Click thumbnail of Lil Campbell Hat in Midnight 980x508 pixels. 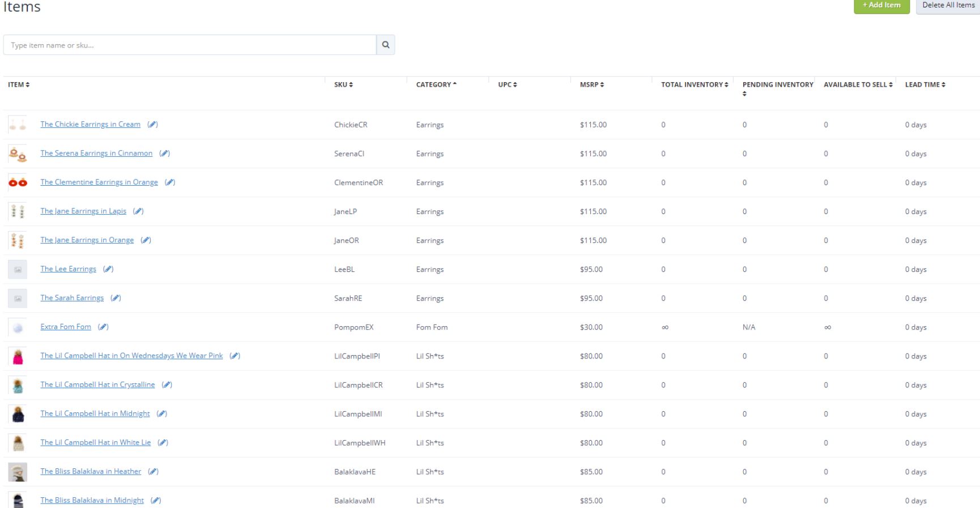pyautogui.click(x=18, y=414)
